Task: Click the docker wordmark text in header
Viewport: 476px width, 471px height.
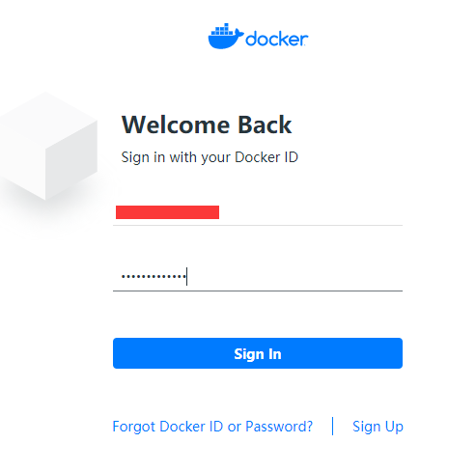Action: 277,39
